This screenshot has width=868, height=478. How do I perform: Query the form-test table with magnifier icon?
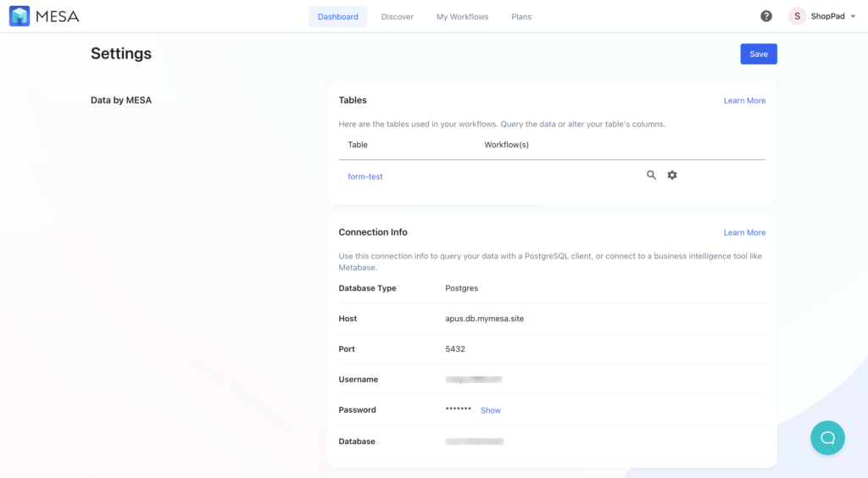click(x=652, y=175)
